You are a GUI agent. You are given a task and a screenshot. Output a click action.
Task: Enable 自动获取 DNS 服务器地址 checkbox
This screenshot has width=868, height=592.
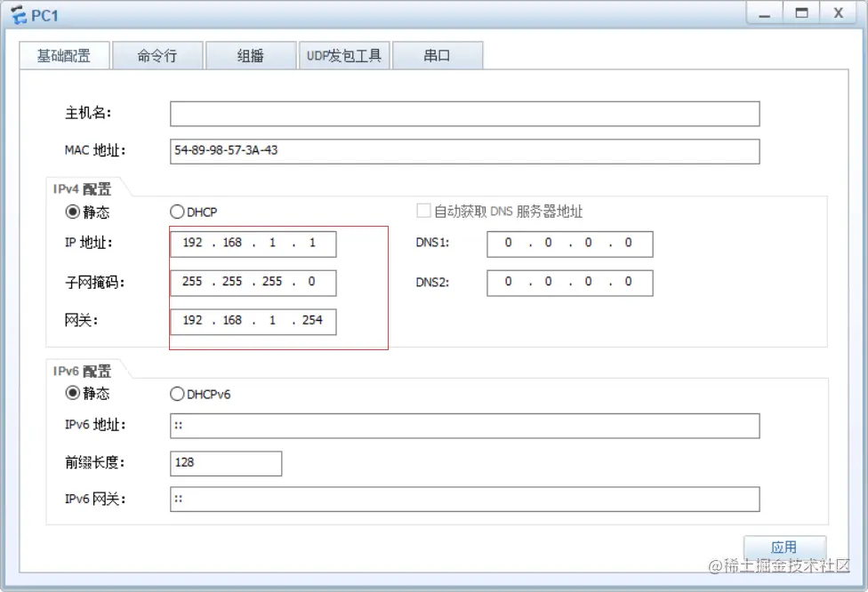point(423,210)
